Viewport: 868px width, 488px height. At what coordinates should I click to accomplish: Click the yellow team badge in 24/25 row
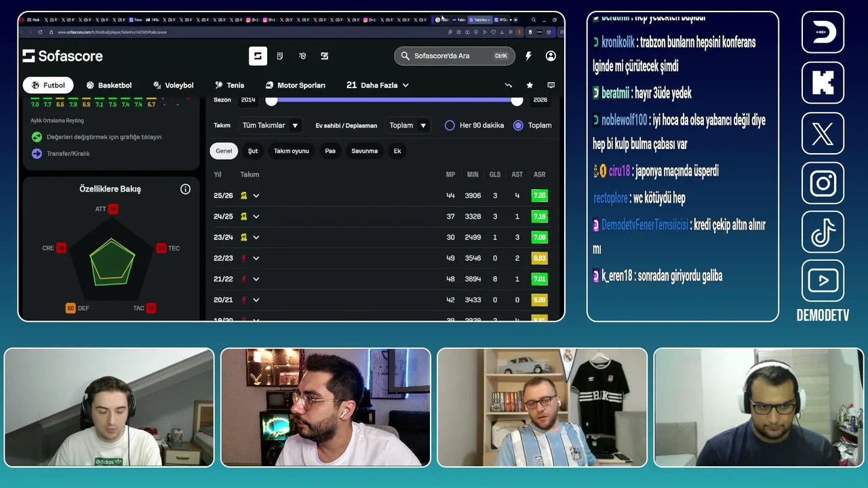click(243, 217)
